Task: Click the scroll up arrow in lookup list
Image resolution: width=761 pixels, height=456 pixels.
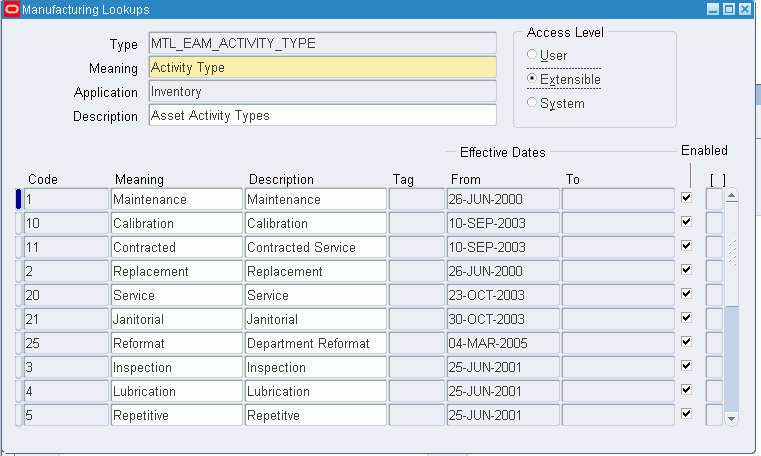Action: click(x=732, y=195)
